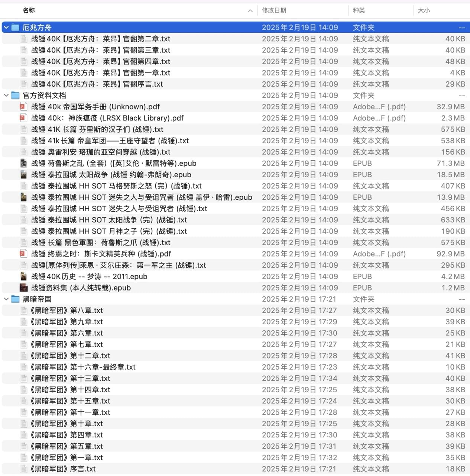Click the 2025年2月19日 17:23 date cell

click(299, 367)
